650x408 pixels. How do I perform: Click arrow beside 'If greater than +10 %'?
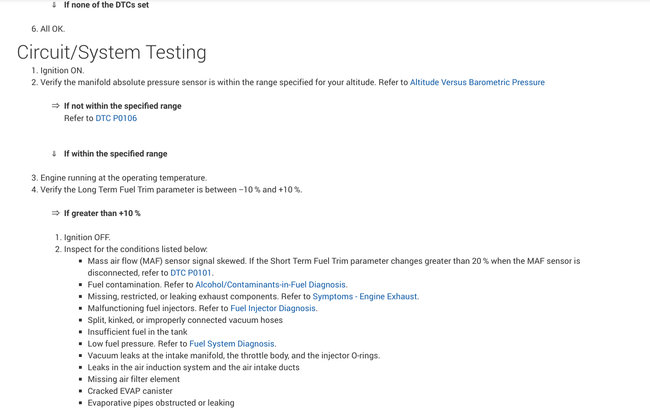[56, 213]
